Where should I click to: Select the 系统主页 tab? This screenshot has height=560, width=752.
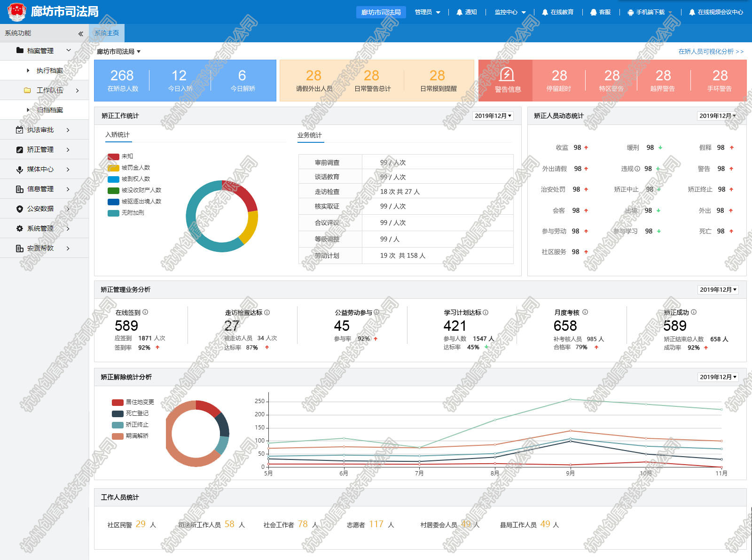pyautogui.click(x=107, y=33)
